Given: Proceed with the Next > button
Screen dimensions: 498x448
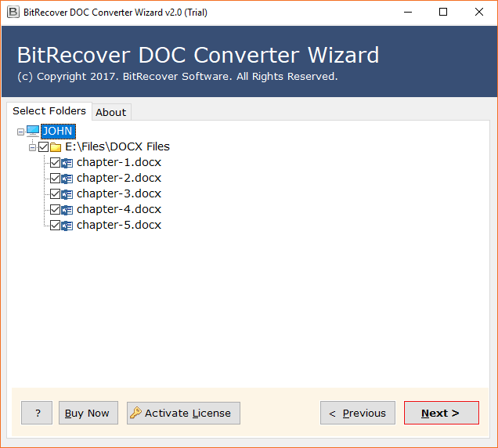Looking at the screenshot, I should point(442,413).
